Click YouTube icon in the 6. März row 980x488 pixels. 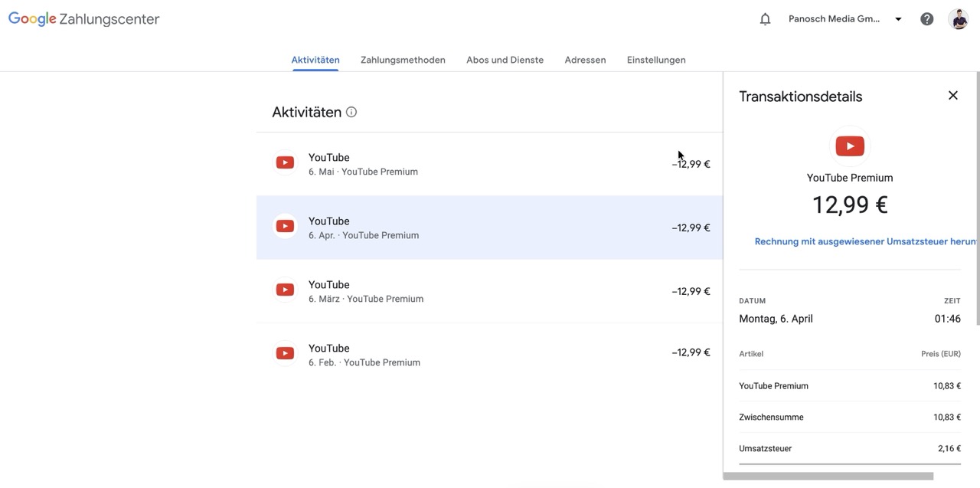pyautogui.click(x=285, y=290)
